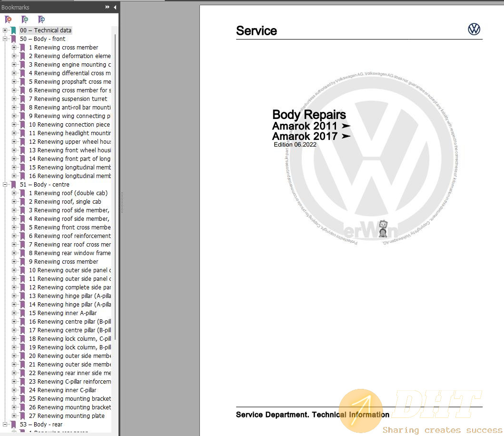The height and width of the screenshot is (436, 504).
Task: Open 12 Renewing complete side panel
Action: pos(70,287)
